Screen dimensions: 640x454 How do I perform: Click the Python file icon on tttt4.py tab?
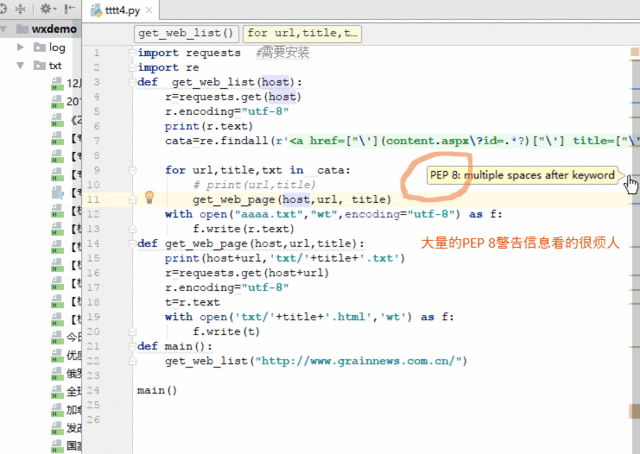(x=97, y=10)
